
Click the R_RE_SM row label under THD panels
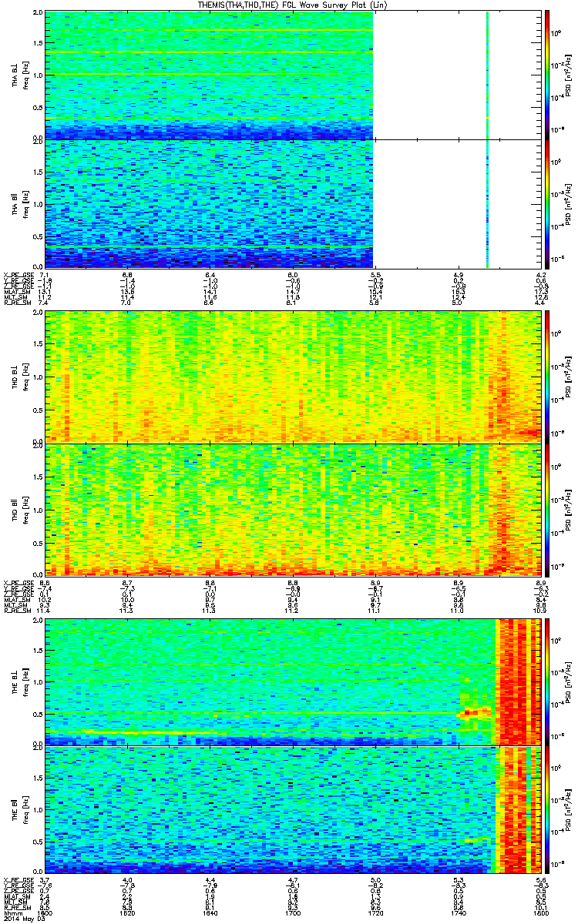click(x=17, y=612)
